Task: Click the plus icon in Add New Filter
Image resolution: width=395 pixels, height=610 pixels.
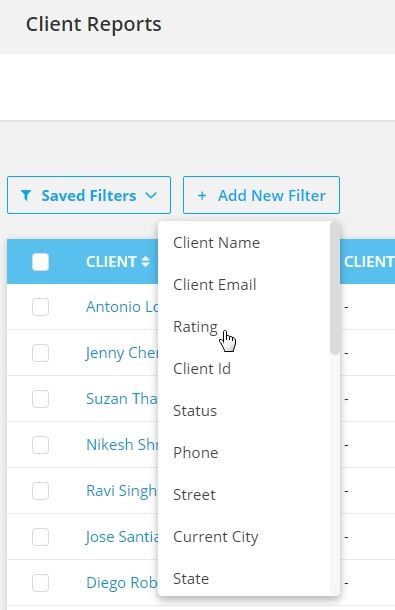Action: [x=202, y=195]
